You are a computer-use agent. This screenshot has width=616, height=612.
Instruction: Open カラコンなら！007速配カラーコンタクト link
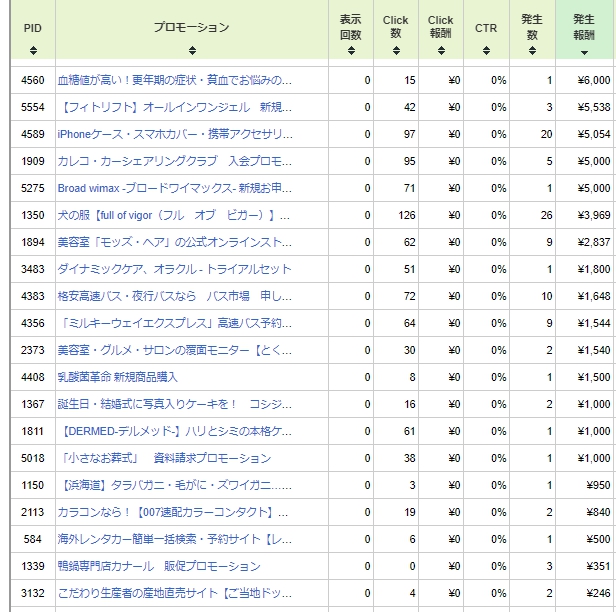click(173, 512)
